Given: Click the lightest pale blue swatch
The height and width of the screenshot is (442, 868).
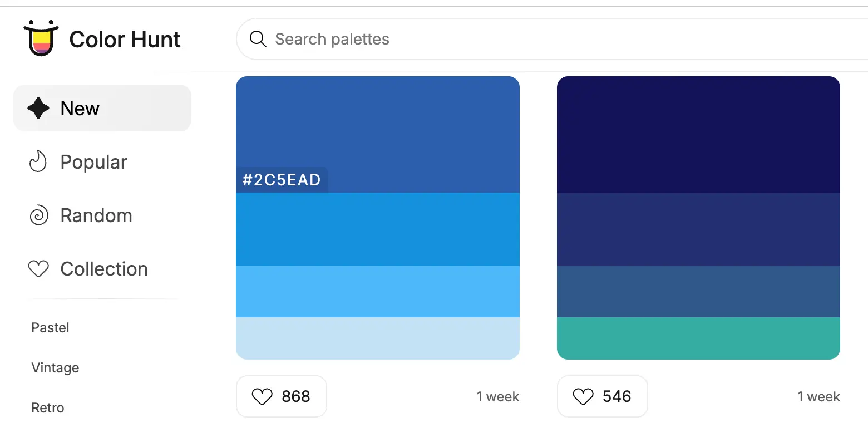Looking at the screenshot, I should 378,338.
